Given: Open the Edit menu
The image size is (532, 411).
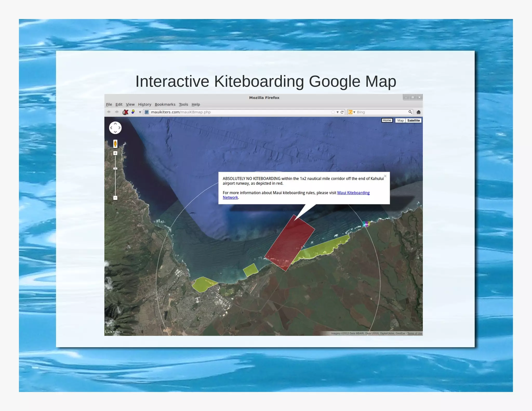Looking at the screenshot, I should click(119, 104).
